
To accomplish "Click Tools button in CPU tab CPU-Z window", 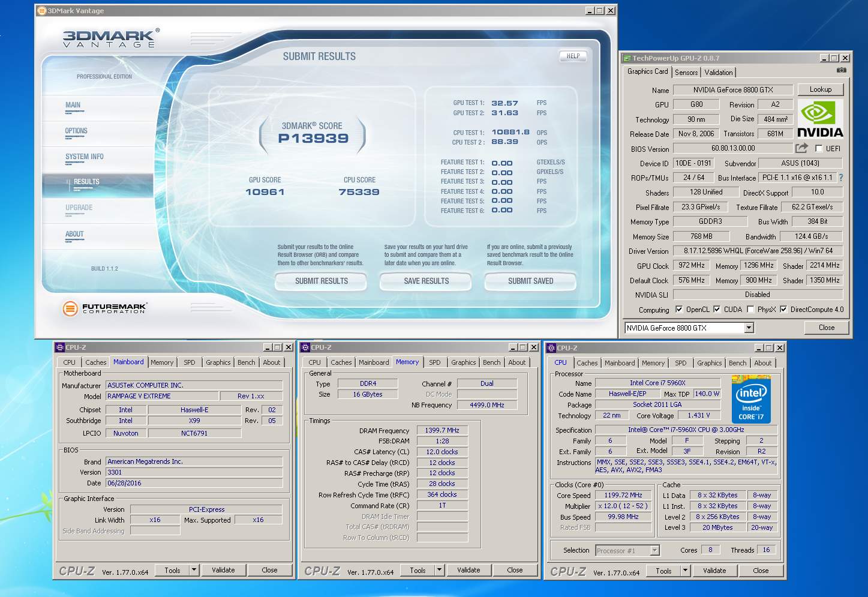I will coord(663,571).
